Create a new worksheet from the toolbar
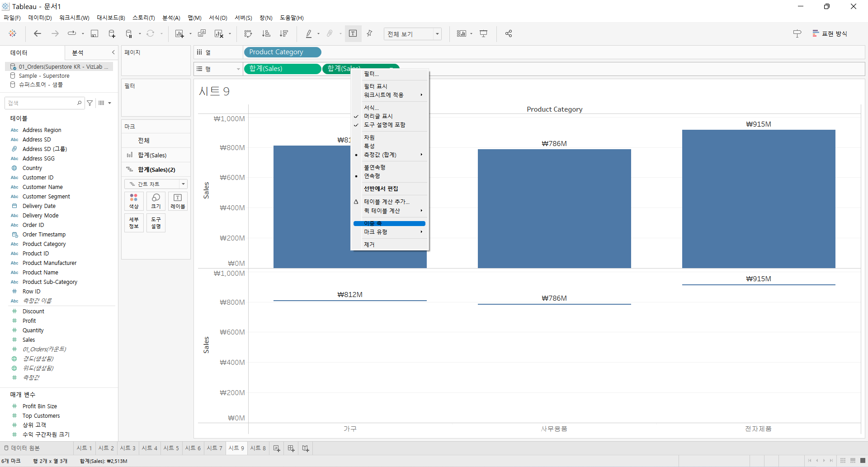 (x=179, y=33)
